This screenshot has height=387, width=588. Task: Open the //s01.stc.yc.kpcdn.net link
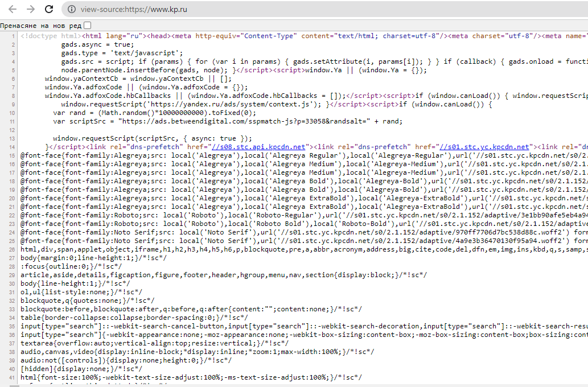[x=484, y=147]
